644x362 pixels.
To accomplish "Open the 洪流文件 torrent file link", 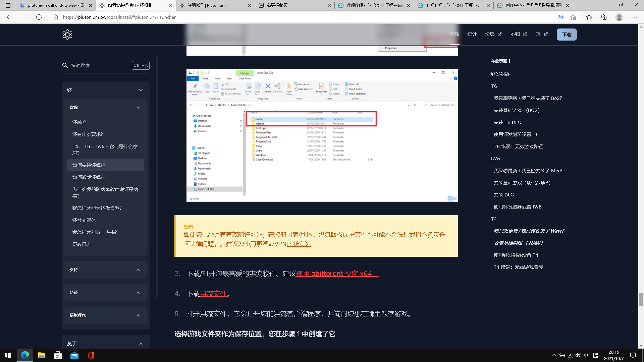I will [213, 294].
